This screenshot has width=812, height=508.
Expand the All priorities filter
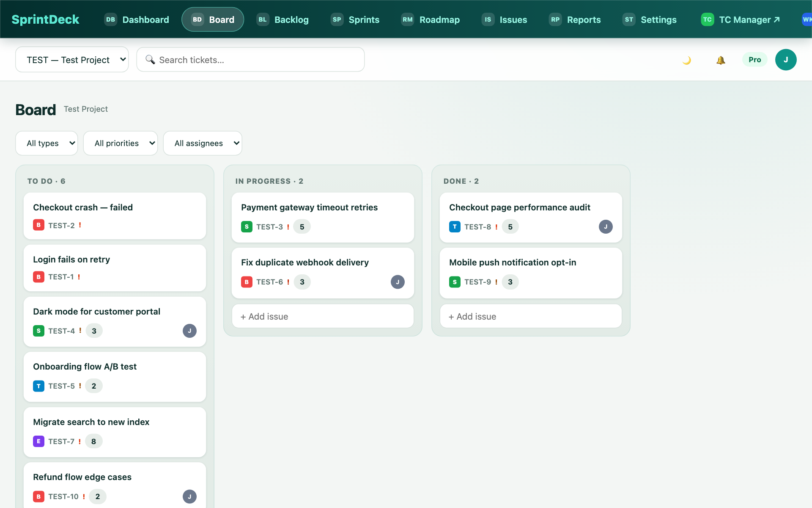click(x=121, y=143)
